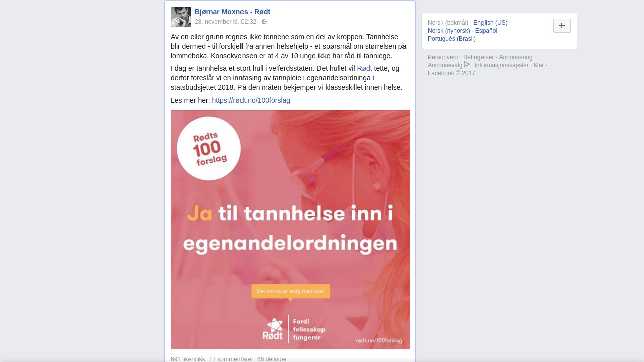Viewport: 644px width, 362px height.
Task: Open the post timestamp 28. november
Action: [225, 22]
